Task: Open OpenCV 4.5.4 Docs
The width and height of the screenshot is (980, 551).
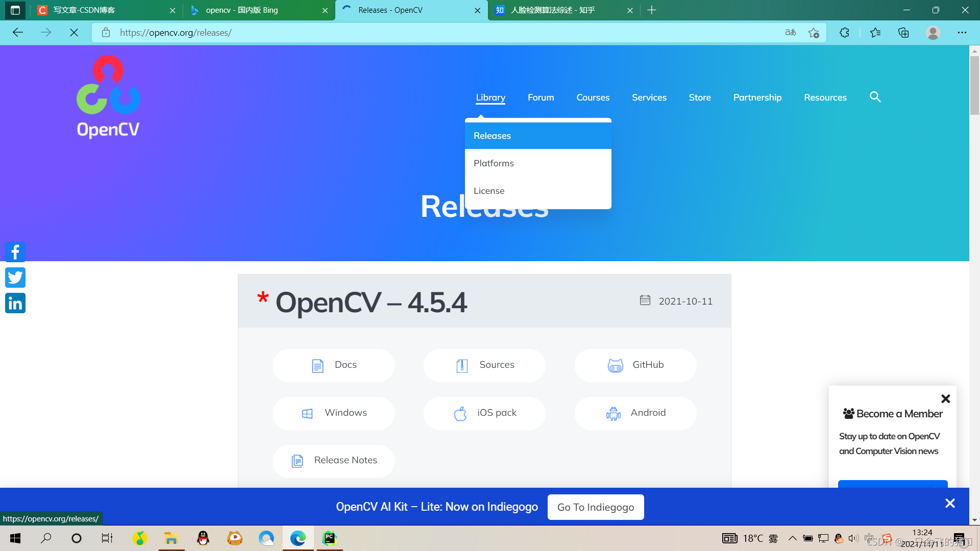Action: coord(333,365)
